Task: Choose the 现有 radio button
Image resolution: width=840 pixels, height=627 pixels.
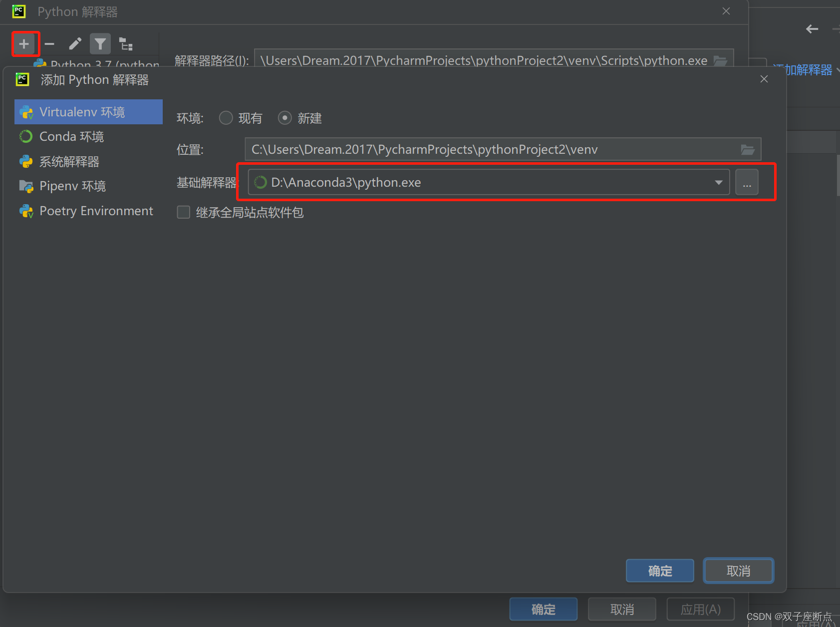Action: (226, 118)
